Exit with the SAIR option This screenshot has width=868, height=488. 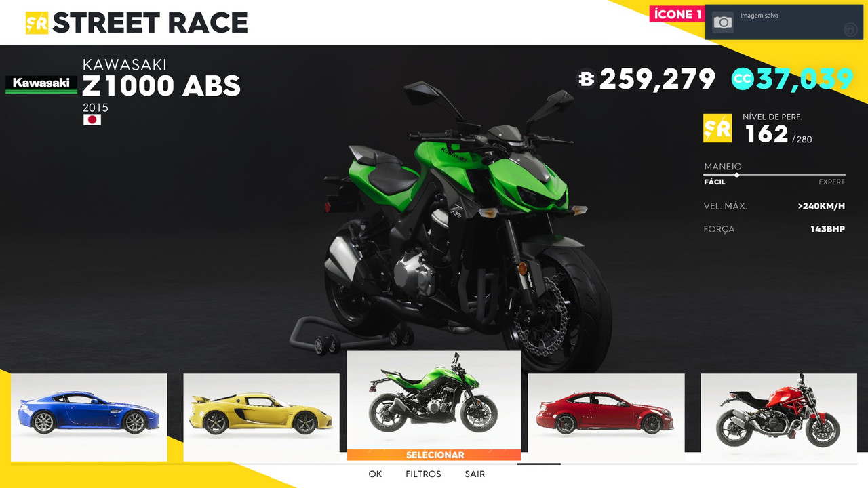[475, 474]
